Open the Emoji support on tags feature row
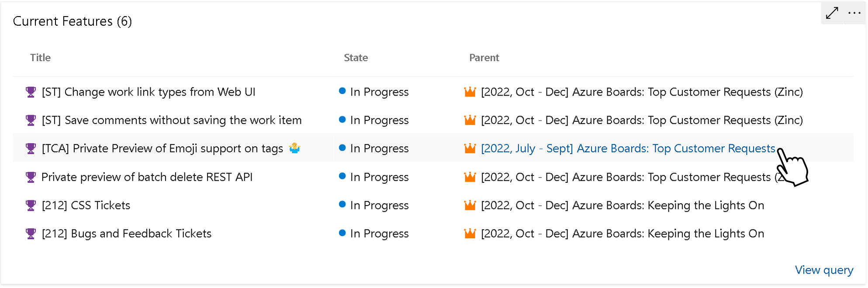The width and height of the screenshot is (868, 288). point(162,148)
